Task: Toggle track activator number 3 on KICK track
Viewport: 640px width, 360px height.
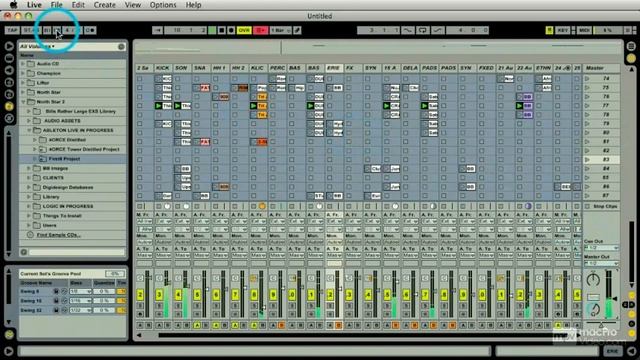Action: tap(159, 294)
